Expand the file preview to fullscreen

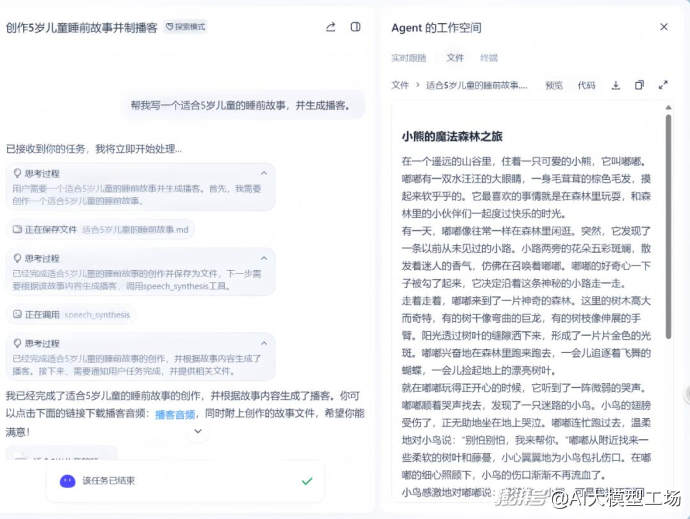tap(663, 86)
